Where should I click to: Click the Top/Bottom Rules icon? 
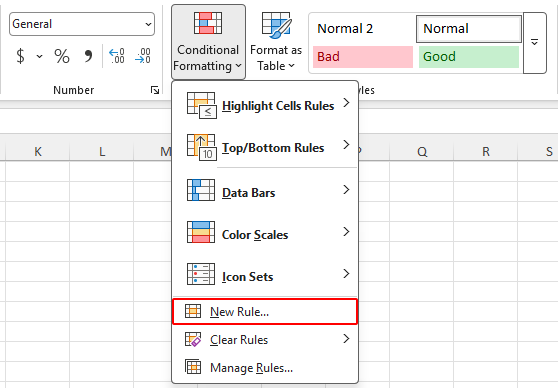(x=201, y=147)
